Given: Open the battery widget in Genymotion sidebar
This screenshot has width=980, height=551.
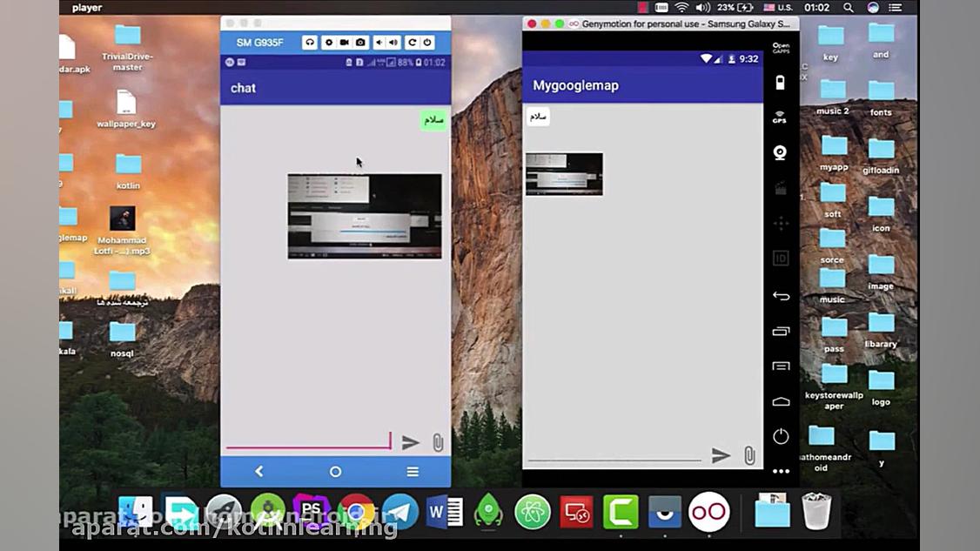Looking at the screenshot, I should pyautogui.click(x=780, y=83).
